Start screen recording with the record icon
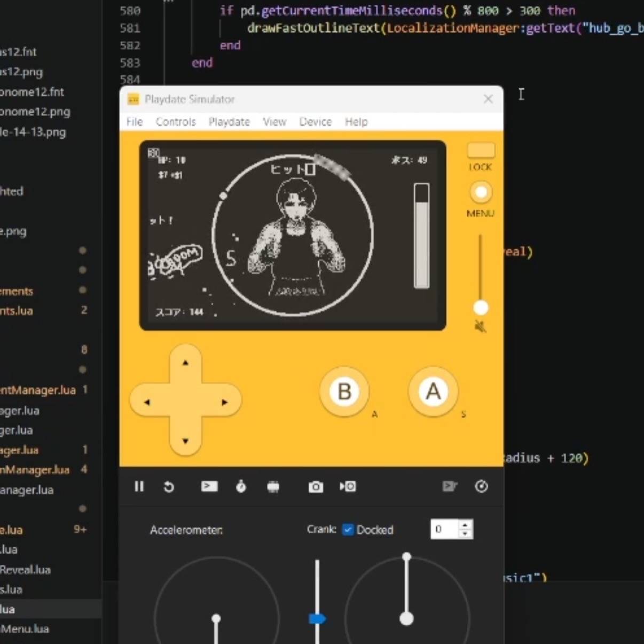 point(348,486)
